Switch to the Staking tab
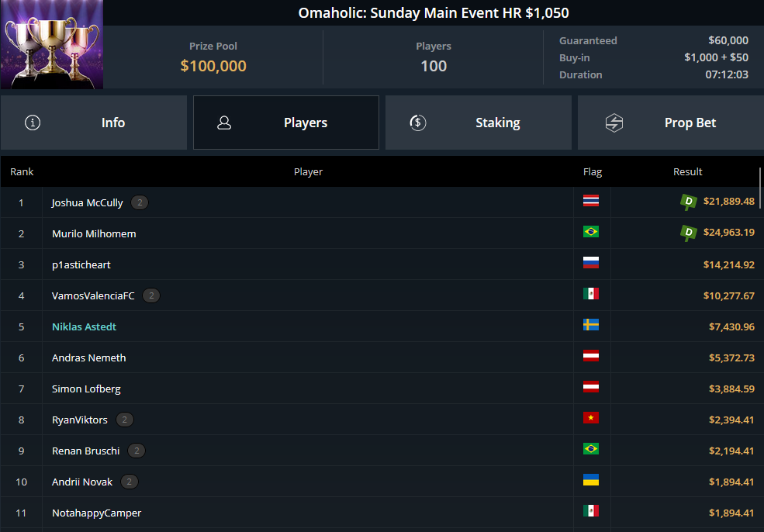Viewport: 764px width, 532px height. pyautogui.click(x=479, y=123)
